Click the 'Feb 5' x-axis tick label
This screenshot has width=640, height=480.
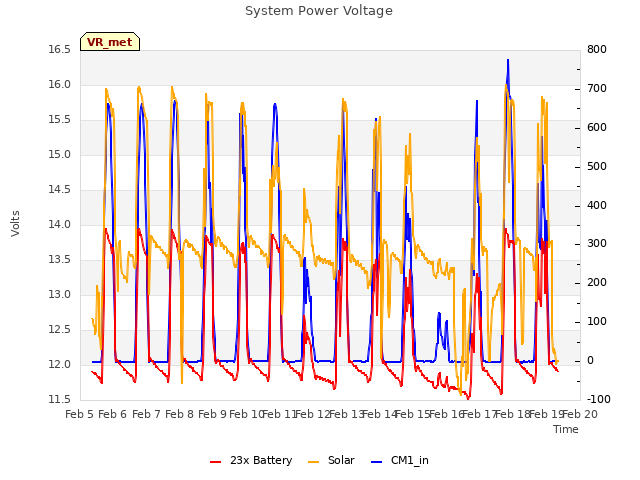pyautogui.click(x=80, y=414)
